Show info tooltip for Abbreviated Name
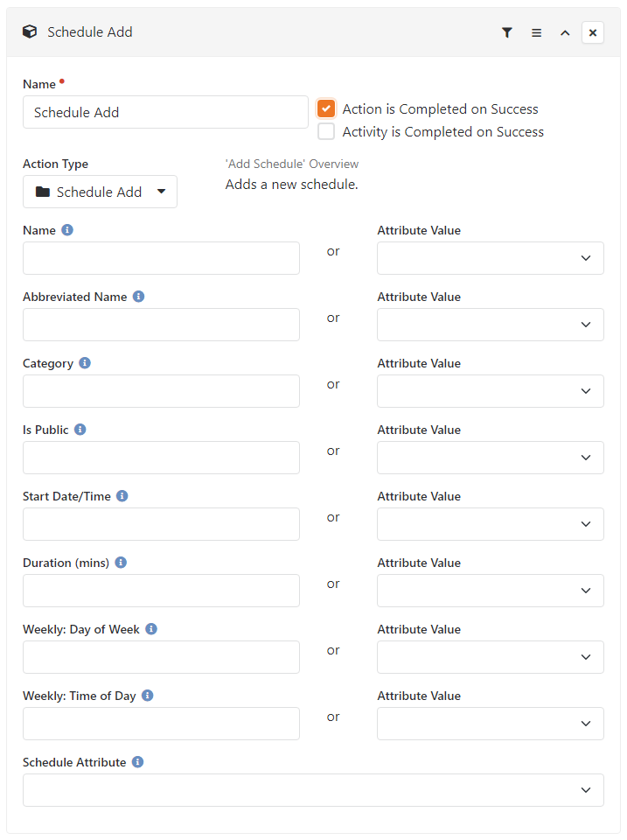 139,297
